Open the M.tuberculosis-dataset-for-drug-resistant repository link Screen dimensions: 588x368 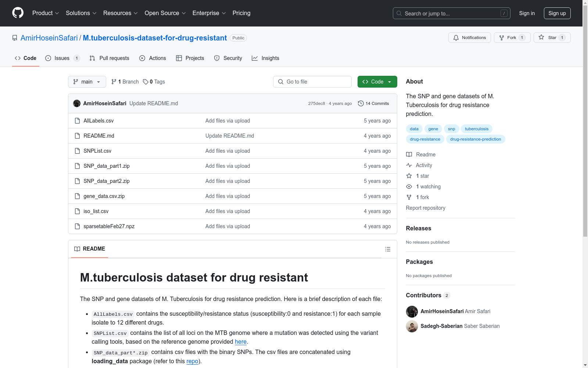pyautogui.click(x=155, y=38)
